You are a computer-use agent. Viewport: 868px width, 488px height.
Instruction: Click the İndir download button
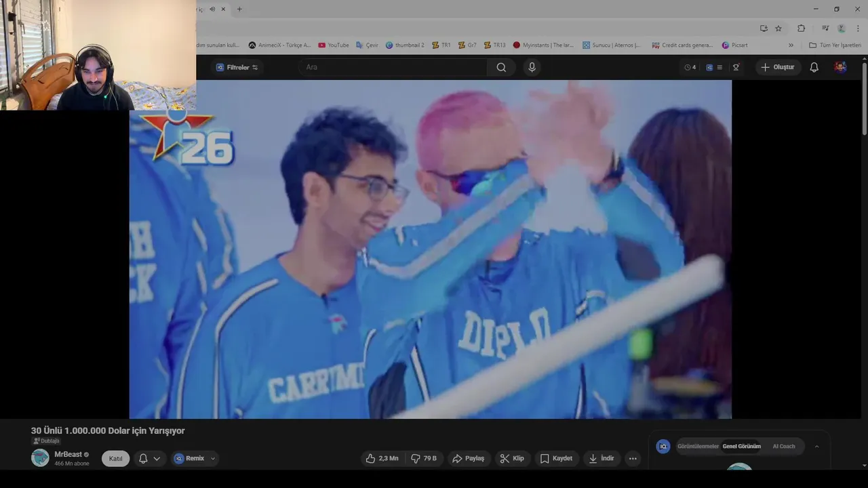[601, 458]
